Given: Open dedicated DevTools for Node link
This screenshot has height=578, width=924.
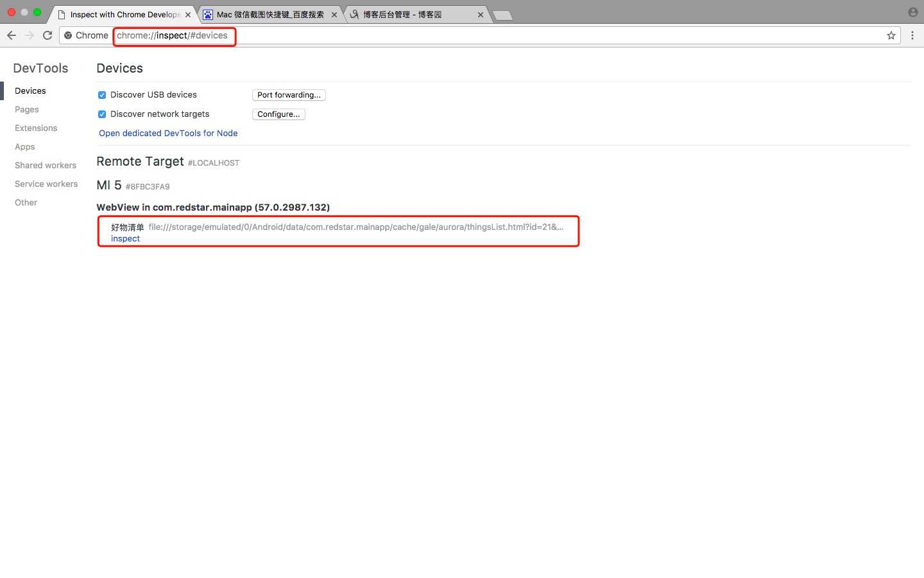Looking at the screenshot, I should [x=168, y=133].
